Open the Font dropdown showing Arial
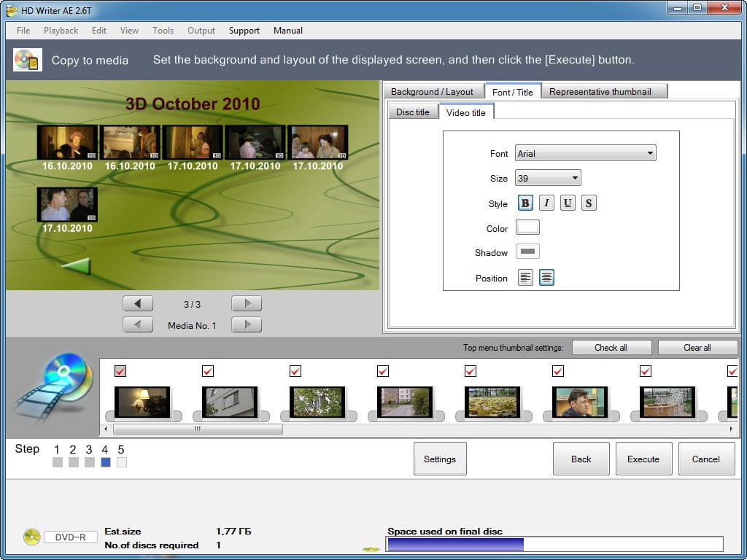Viewport: 747px width, 560px height. (586, 153)
